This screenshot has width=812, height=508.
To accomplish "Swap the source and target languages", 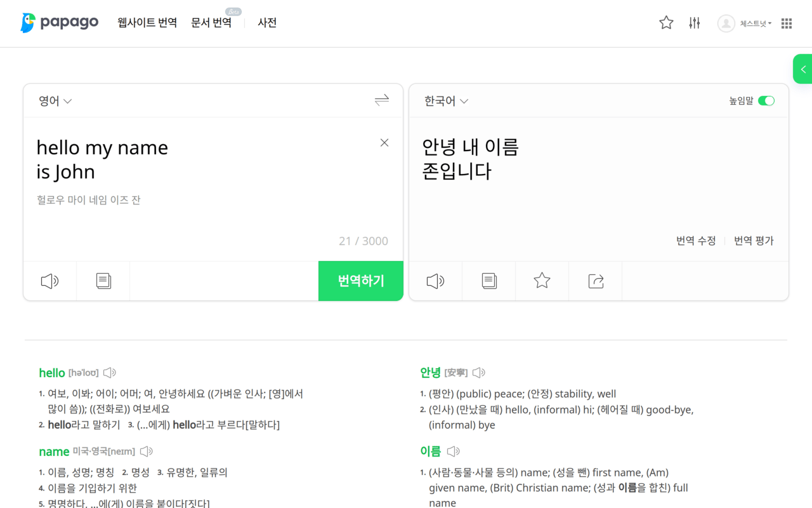I will click(381, 100).
